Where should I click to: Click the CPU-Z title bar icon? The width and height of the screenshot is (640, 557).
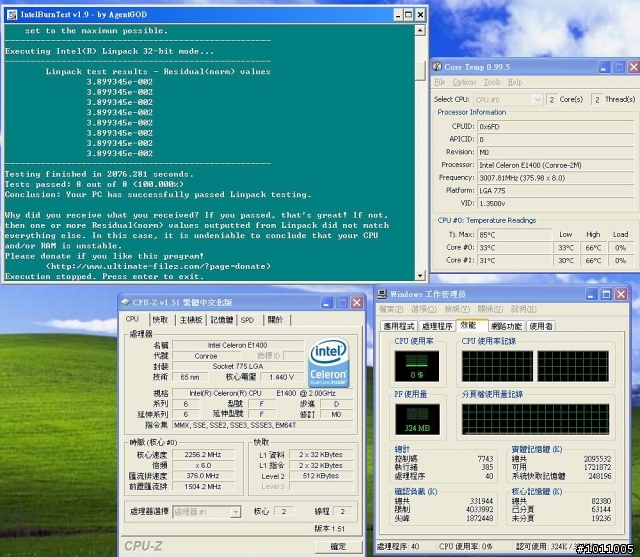(126, 302)
